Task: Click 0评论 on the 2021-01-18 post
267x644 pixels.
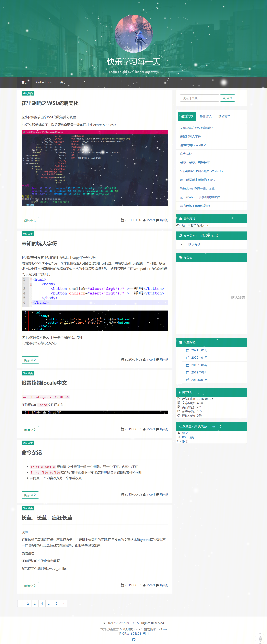Action: pos(164,220)
